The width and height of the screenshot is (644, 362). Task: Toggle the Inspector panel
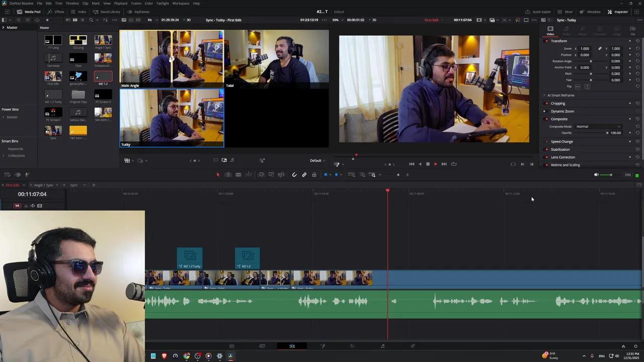click(618, 12)
